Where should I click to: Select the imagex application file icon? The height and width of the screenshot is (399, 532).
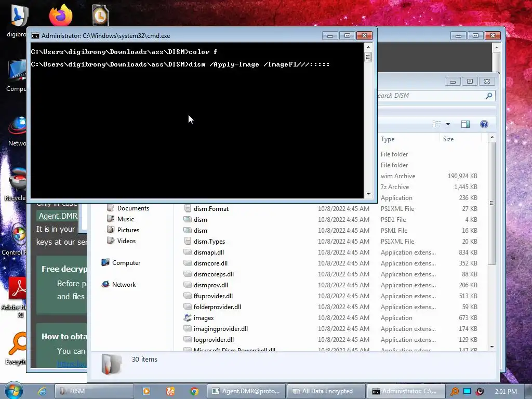(187, 317)
